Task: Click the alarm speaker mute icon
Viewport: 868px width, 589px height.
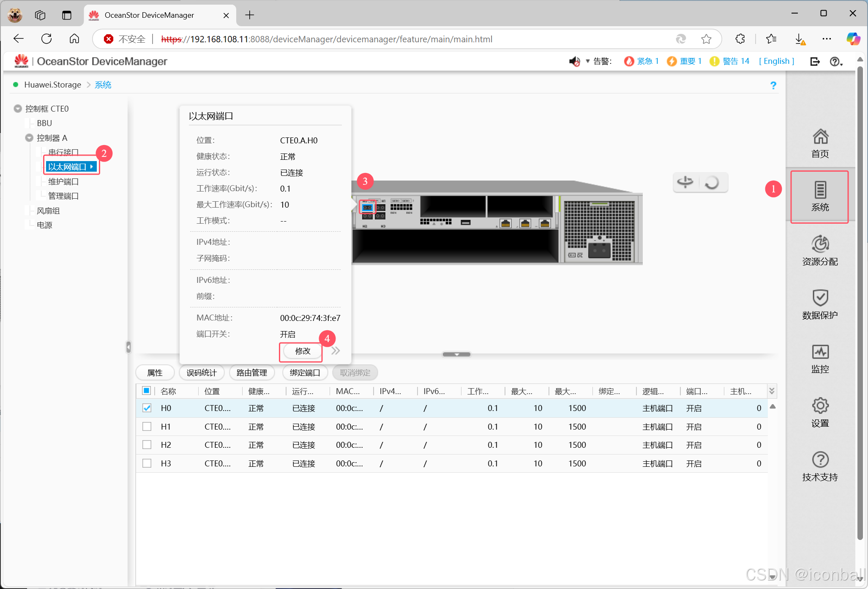Action: pyautogui.click(x=574, y=62)
